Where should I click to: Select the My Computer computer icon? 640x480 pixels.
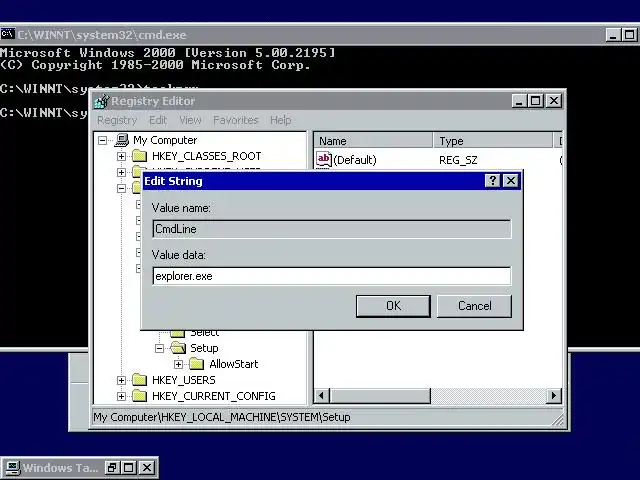click(x=122, y=140)
